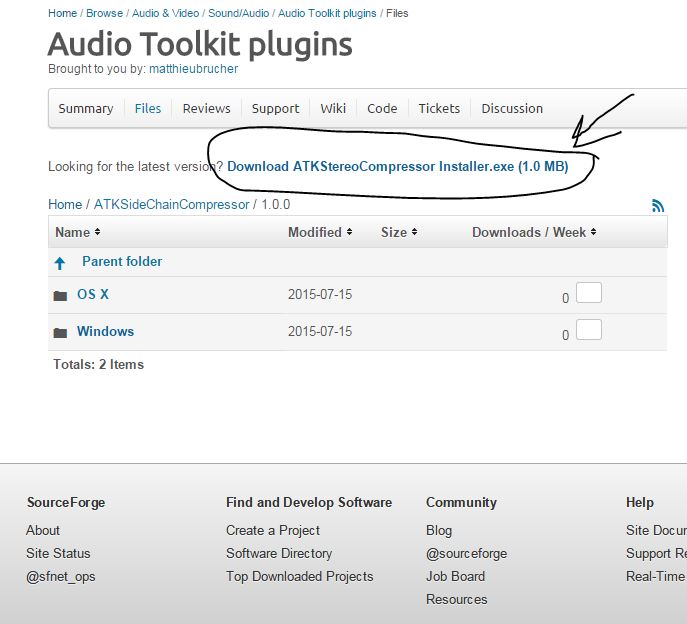Go to the Tickets tab
Image resolution: width=687 pixels, height=624 pixels.
point(439,108)
